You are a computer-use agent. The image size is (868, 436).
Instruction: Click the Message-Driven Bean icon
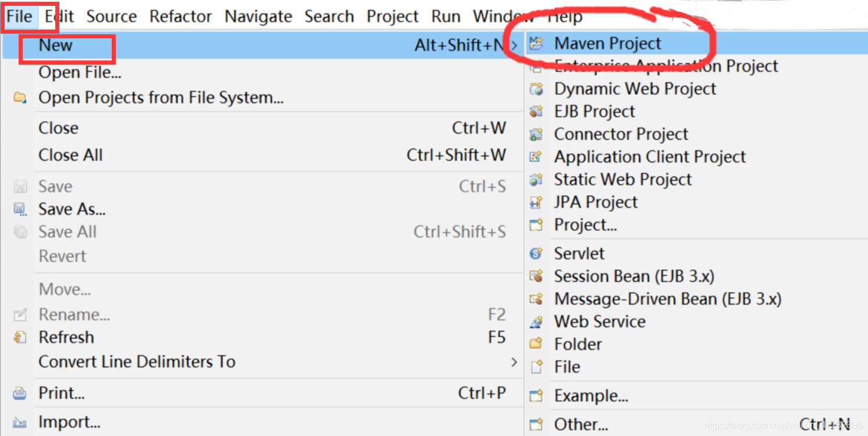click(x=536, y=299)
